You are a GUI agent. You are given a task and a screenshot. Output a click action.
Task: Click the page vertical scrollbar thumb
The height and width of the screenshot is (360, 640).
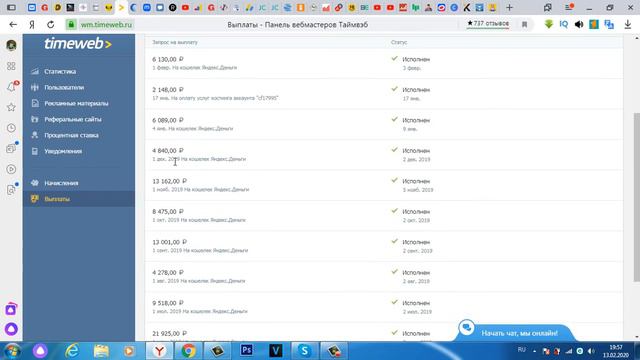[636, 197]
